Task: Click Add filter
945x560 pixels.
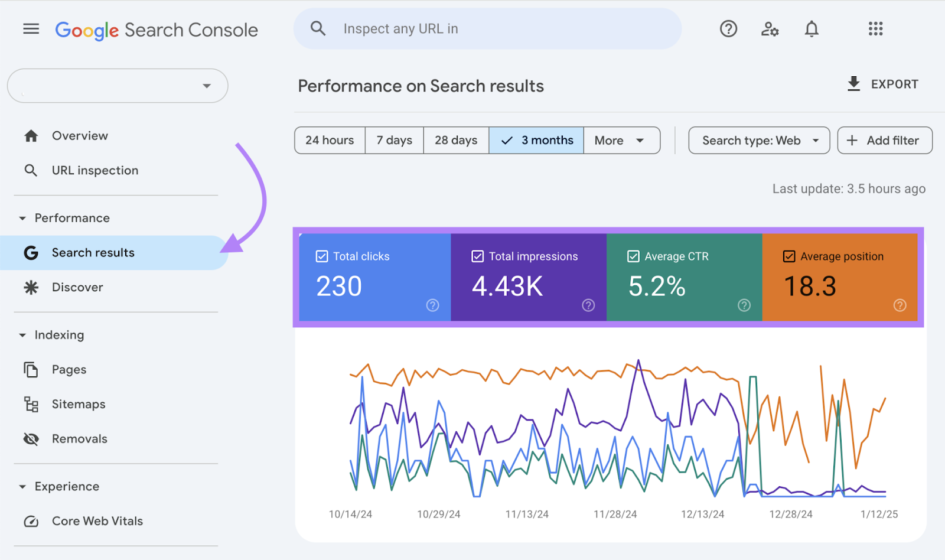Action: coord(884,140)
